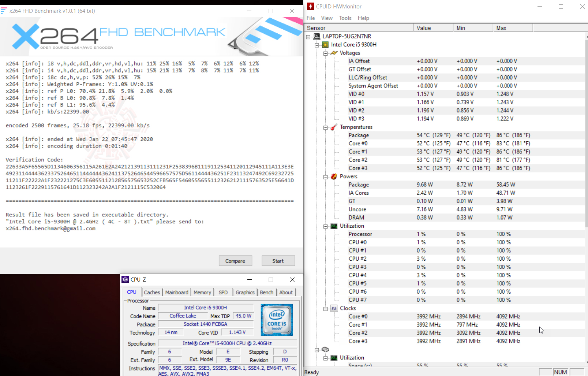The image size is (588, 376).
Task: Collapse the drive Utilization section at bottom
Action: 325,358
